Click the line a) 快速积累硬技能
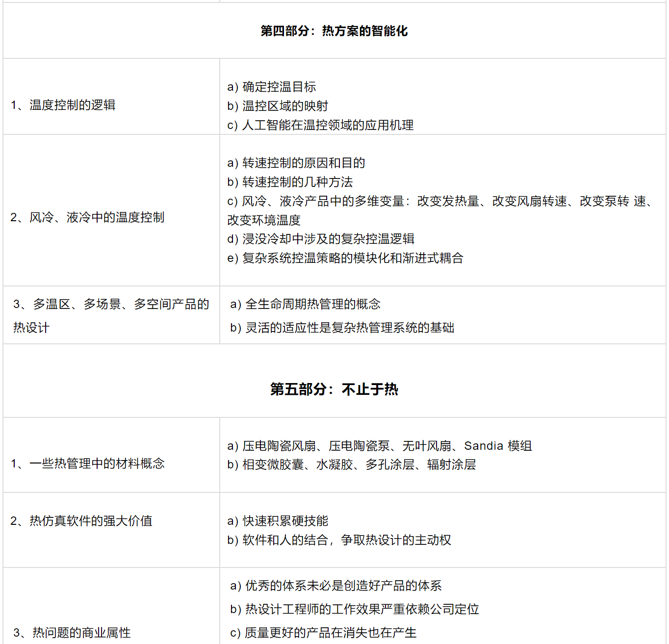 278,521
